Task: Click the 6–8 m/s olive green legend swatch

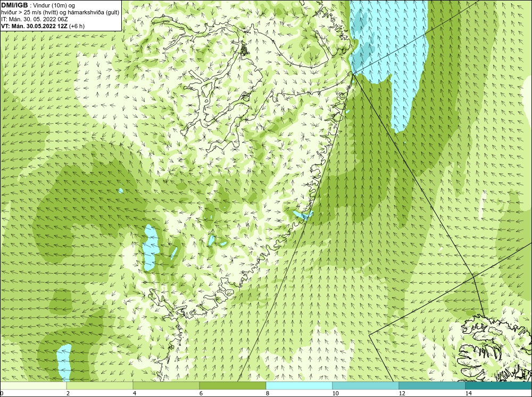Action: (233, 385)
